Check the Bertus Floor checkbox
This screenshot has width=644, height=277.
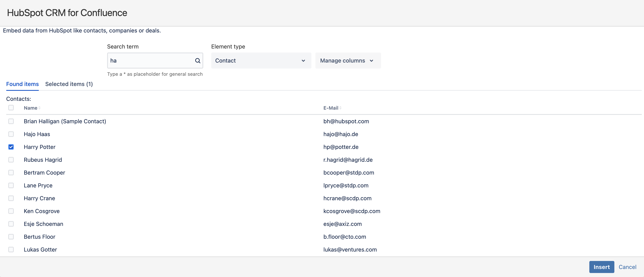pyautogui.click(x=11, y=237)
